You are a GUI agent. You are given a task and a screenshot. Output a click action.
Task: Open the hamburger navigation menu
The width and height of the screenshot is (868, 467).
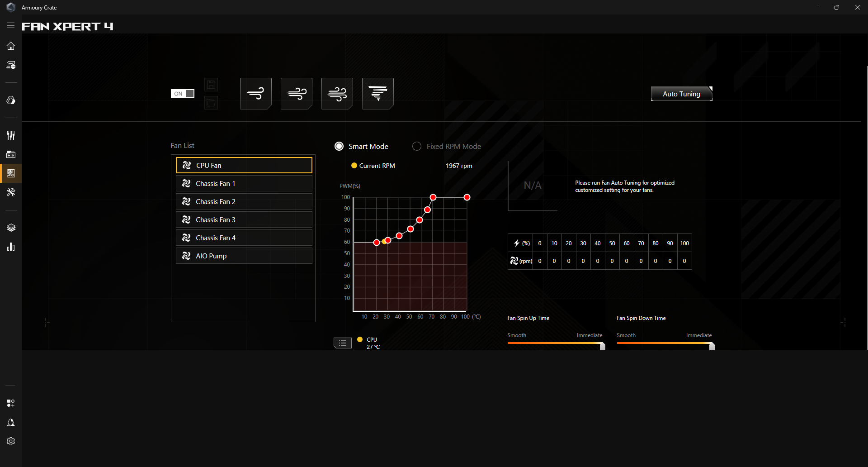pyautogui.click(x=11, y=26)
